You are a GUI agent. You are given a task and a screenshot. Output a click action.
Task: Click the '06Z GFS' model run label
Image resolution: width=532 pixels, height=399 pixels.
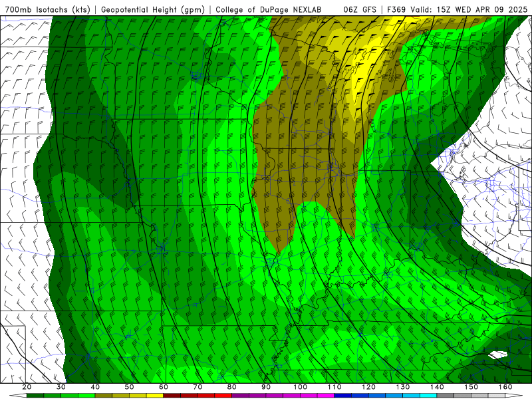coord(360,9)
